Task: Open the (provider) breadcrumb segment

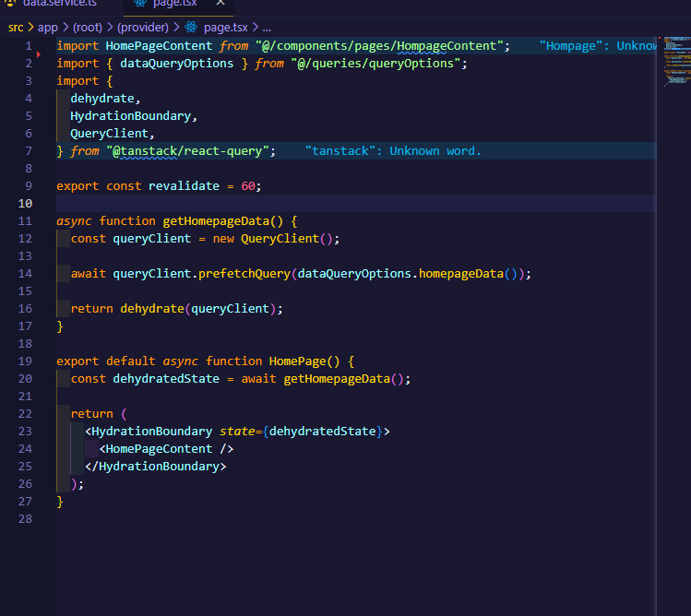Action: tap(143, 28)
